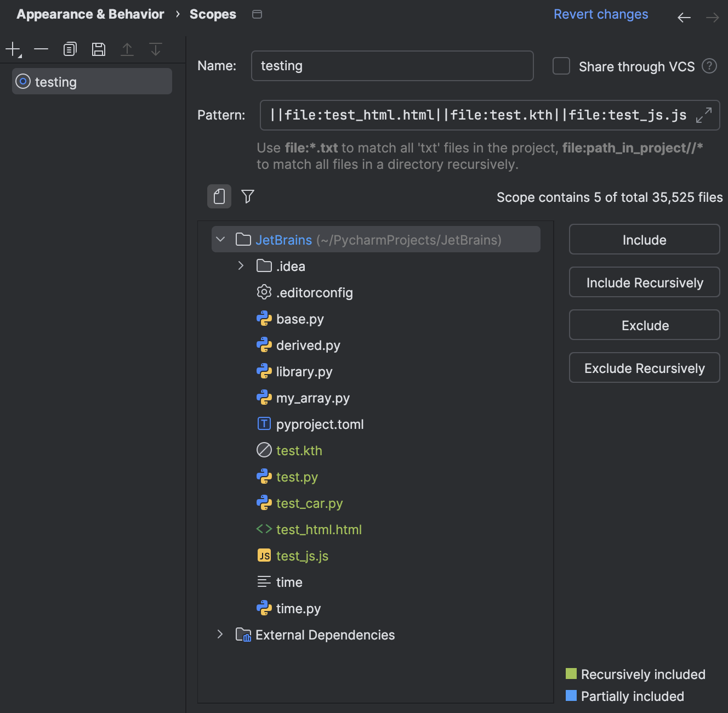The height and width of the screenshot is (713, 728).
Task: Click the export scope up-arrow icon
Action: [x=127, y=49]
